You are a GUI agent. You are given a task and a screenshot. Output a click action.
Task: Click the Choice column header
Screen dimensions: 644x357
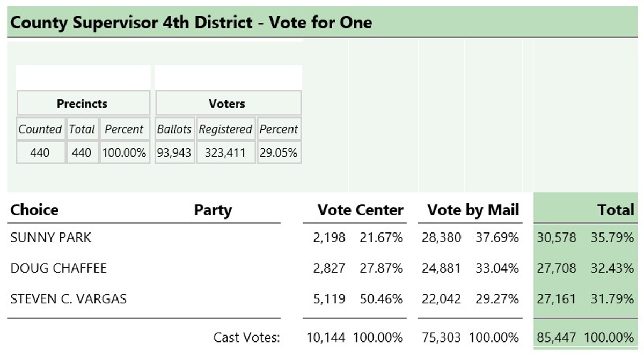(34, 209)
